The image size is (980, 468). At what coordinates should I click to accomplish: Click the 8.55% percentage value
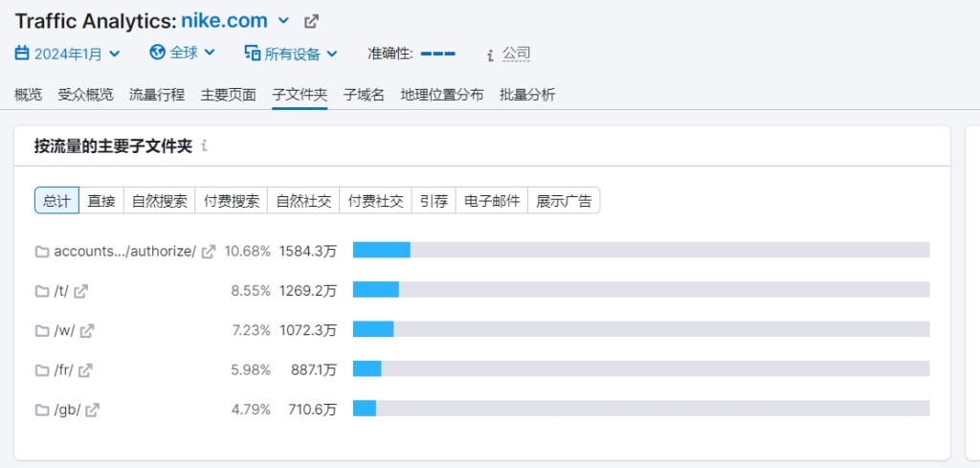(250, 291)
